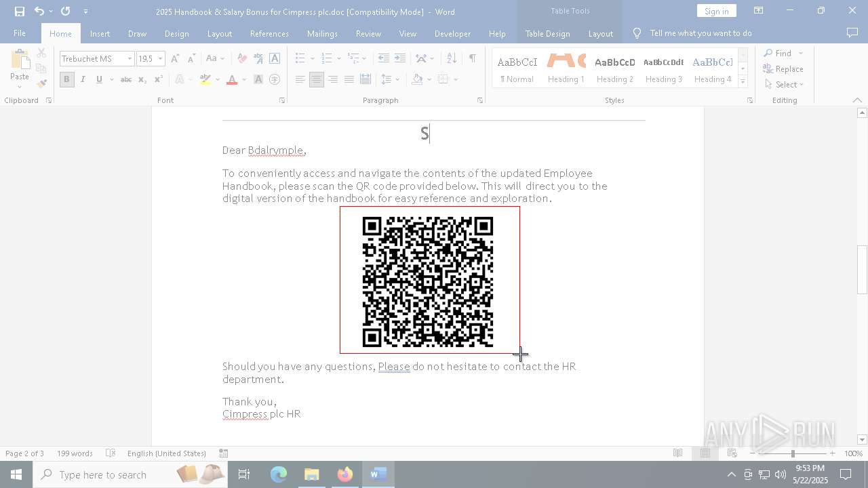Screen dimensions: 868x488
Task: Undo the last action
Action: (x=39, y=12)
